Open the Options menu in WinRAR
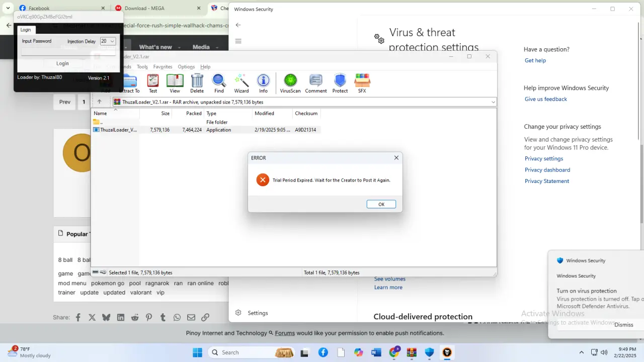The width and height of the screenshot is (644, 362). tap(186, 67)
